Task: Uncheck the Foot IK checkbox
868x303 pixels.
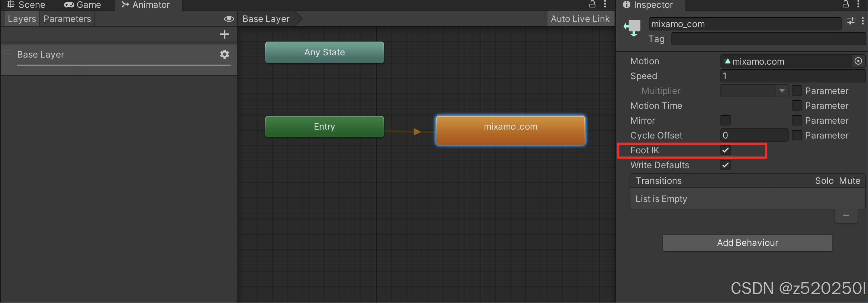Action: (x=725, y=150)
